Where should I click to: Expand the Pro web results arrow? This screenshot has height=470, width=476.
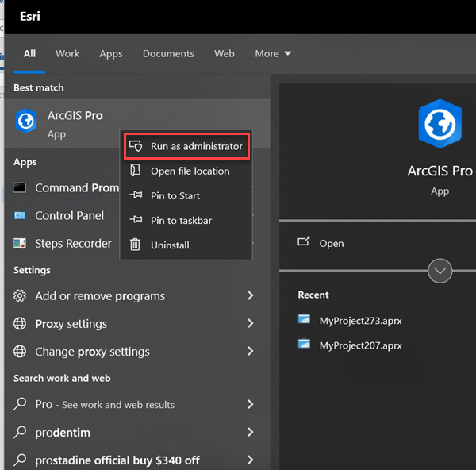coord(251,404)
